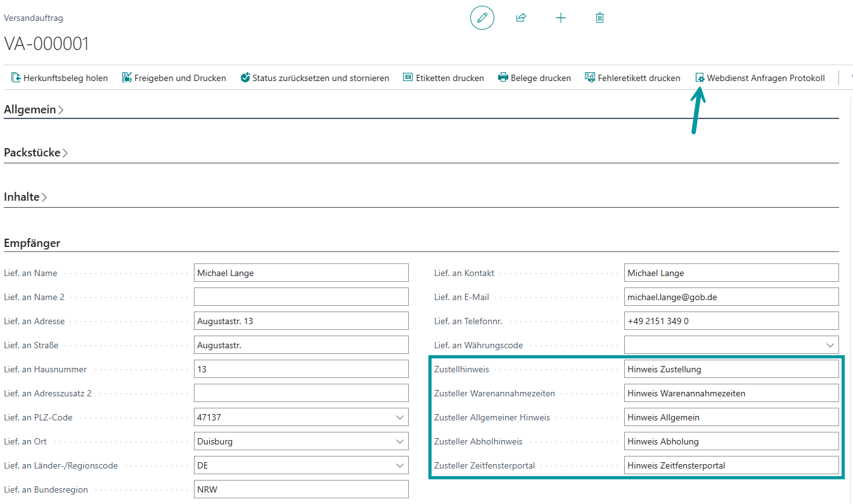Click the trash delete icon
Image resolution: width=853 pixels, height=504 pixels.
[x=600, y=18]
